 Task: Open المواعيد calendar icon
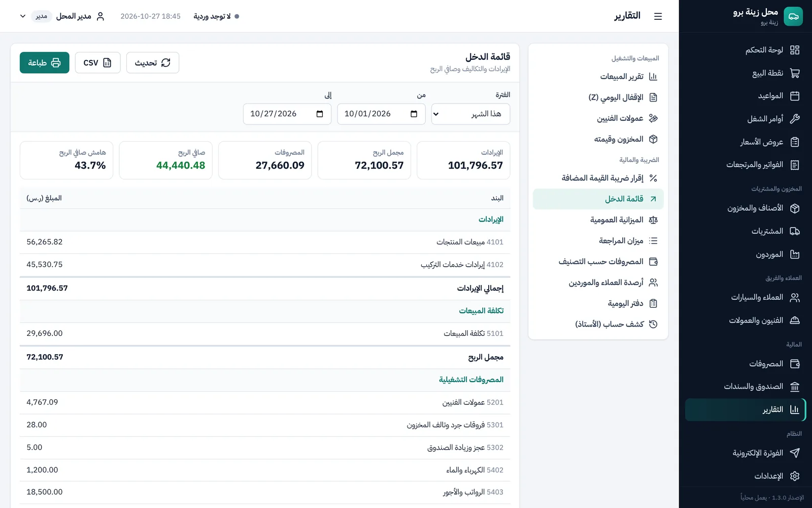point(795,96)
